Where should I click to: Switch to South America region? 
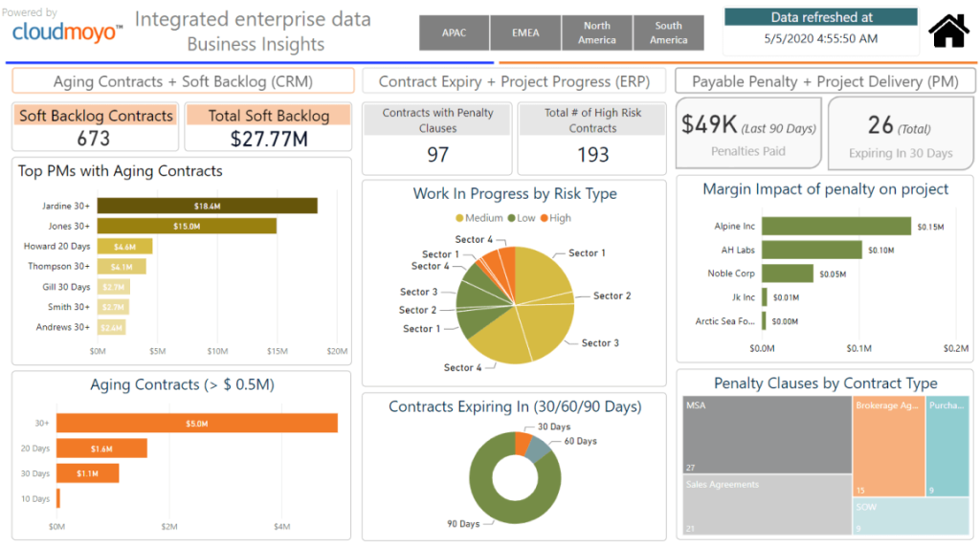click(668, 33)
